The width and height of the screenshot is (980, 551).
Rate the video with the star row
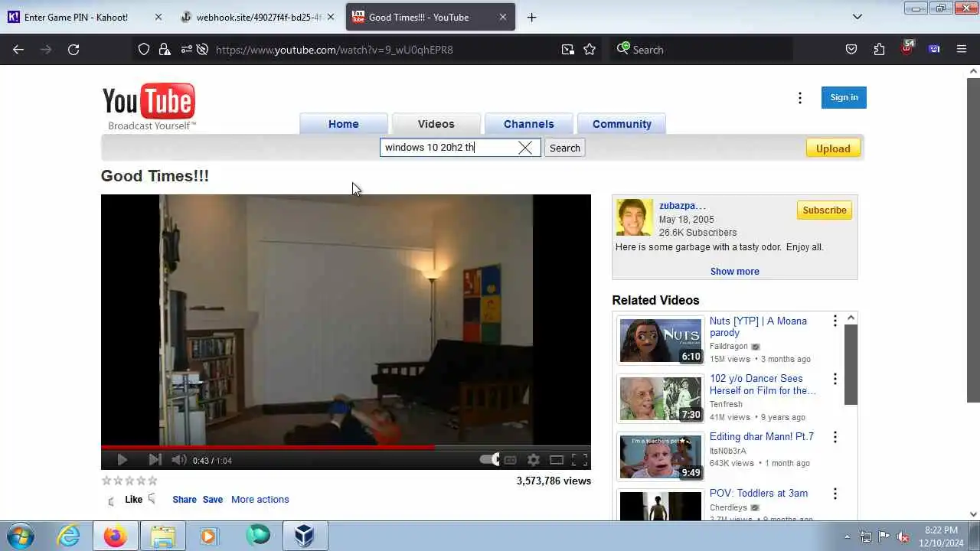tap(130, 481)
